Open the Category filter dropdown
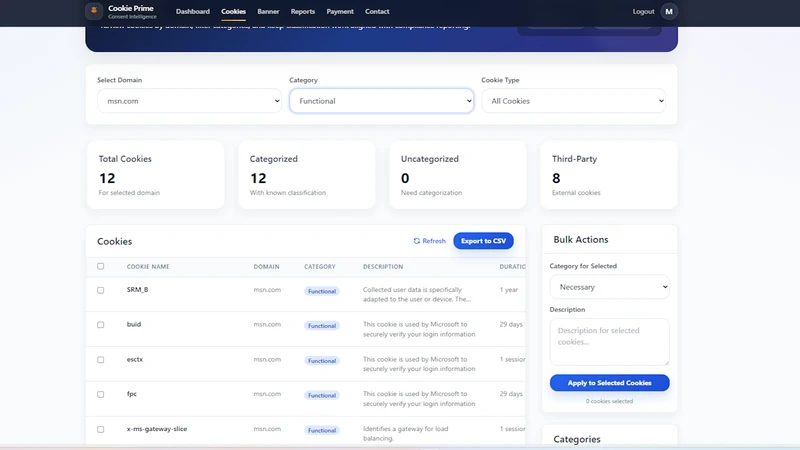This screenshot has height=450, width=800. (381, 101)
